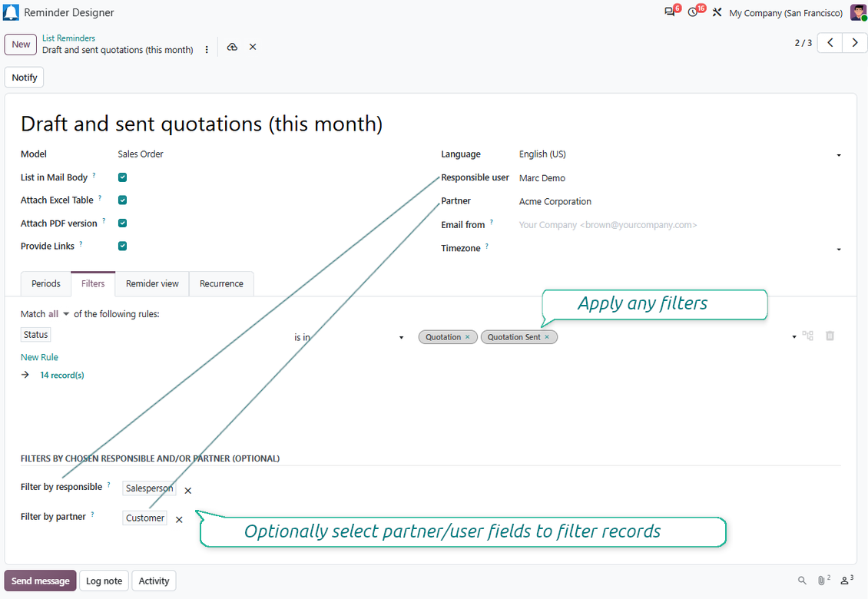Toggle the List in Mail Body checkbox
868x599 pixels.
tap(122, 177)
